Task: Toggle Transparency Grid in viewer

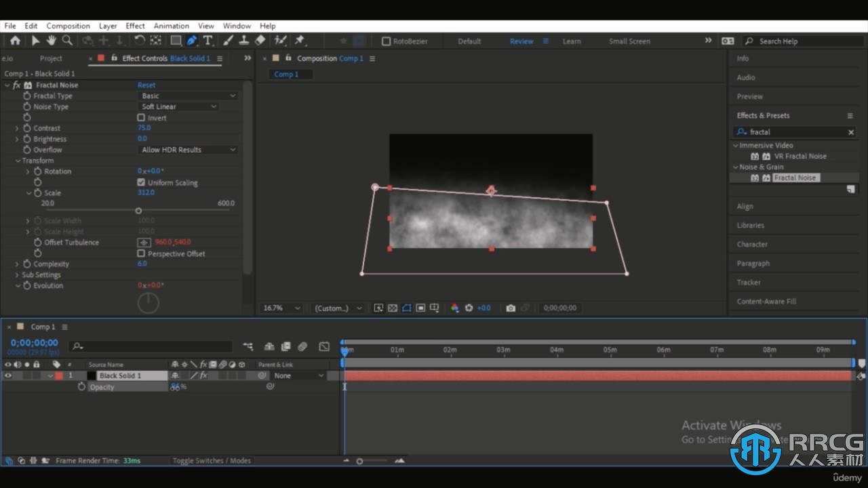Action: click(x=393, y=308)
